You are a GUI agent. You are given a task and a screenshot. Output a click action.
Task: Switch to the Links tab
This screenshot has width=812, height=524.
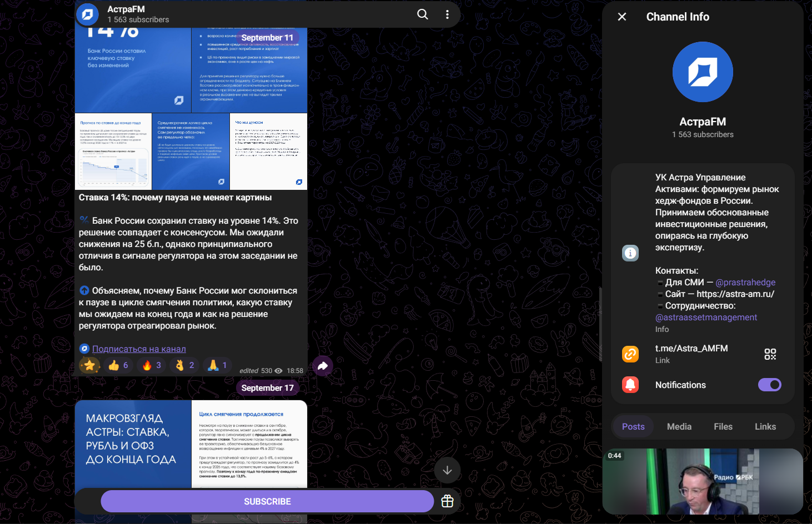[765, 426]
